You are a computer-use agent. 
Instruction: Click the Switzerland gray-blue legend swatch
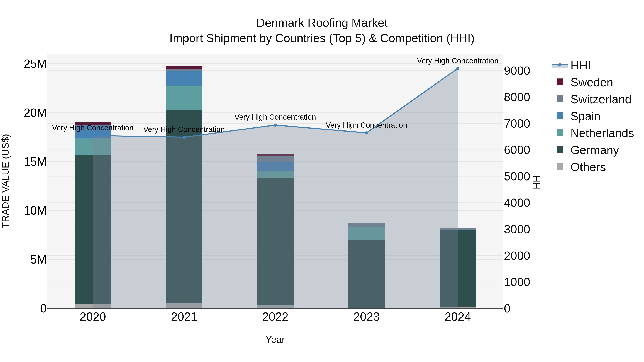point(560,99)
